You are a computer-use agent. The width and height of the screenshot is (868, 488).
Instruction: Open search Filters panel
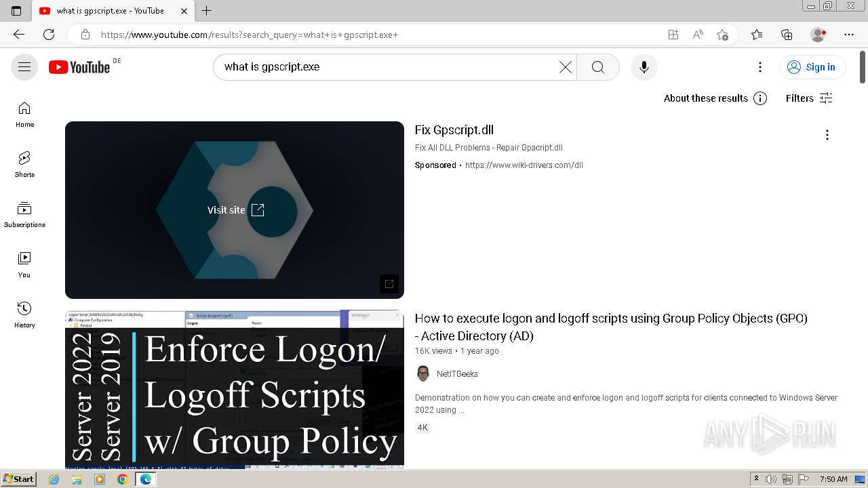[x=808, y=98]
